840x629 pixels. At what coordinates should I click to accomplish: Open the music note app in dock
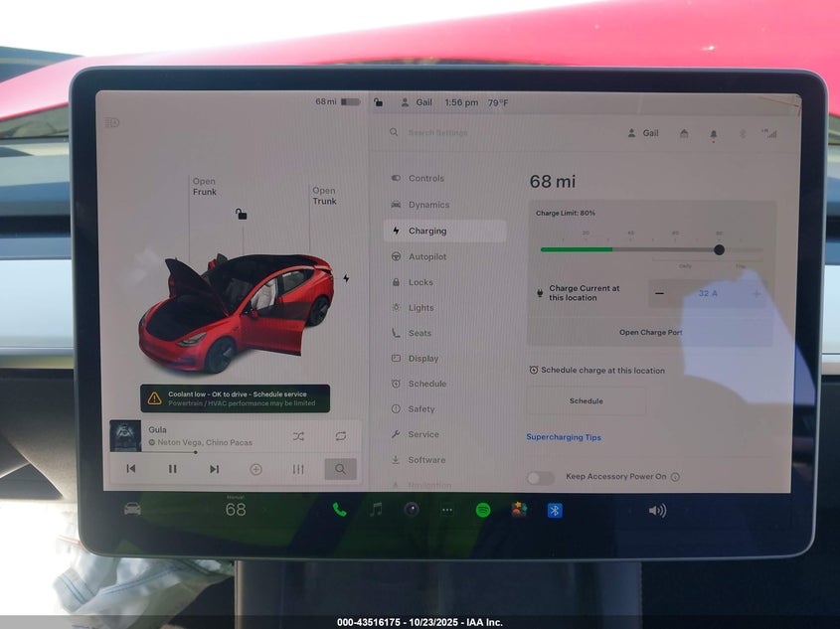[376, 510]
